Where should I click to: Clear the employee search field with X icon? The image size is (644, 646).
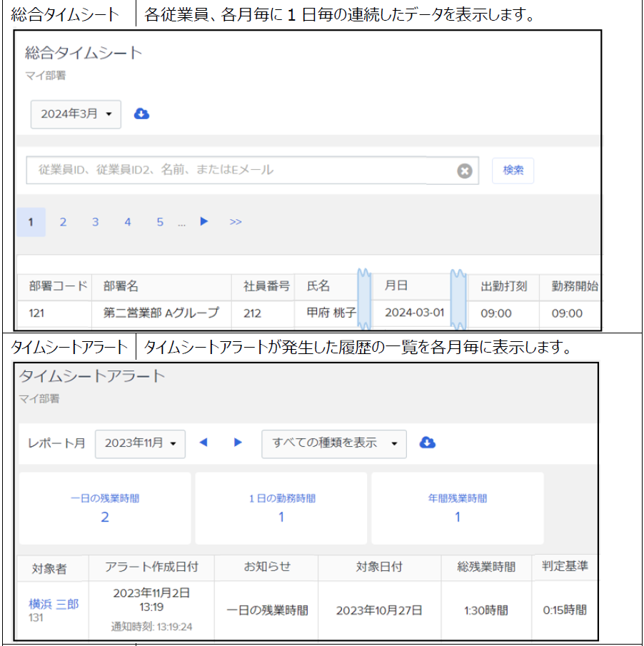[465, 171]
